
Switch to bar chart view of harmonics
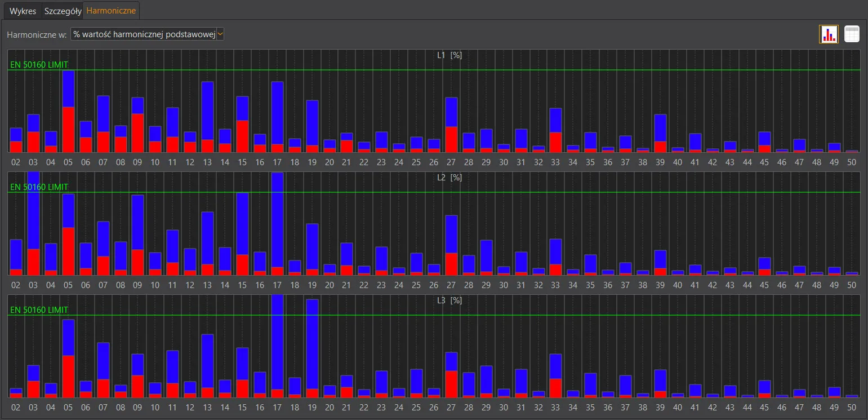tap(829, 34)
